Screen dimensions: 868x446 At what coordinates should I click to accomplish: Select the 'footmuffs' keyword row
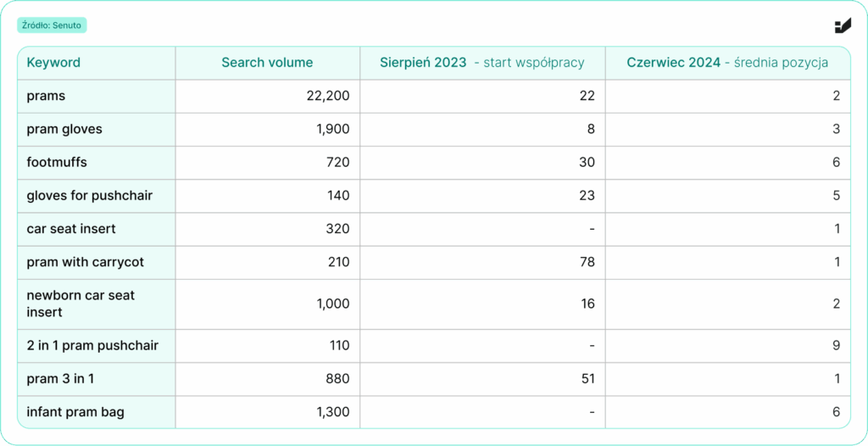[x=57, y=162]
